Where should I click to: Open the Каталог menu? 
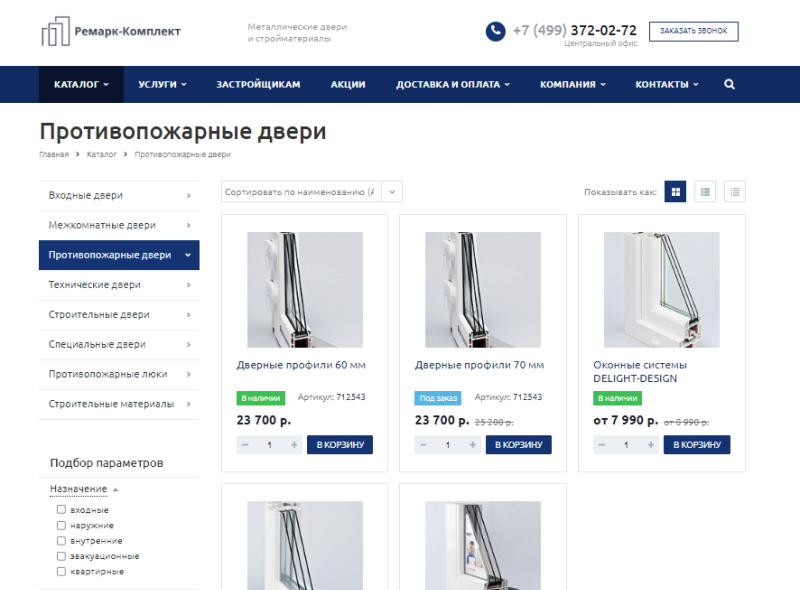[x=81, y=85]
